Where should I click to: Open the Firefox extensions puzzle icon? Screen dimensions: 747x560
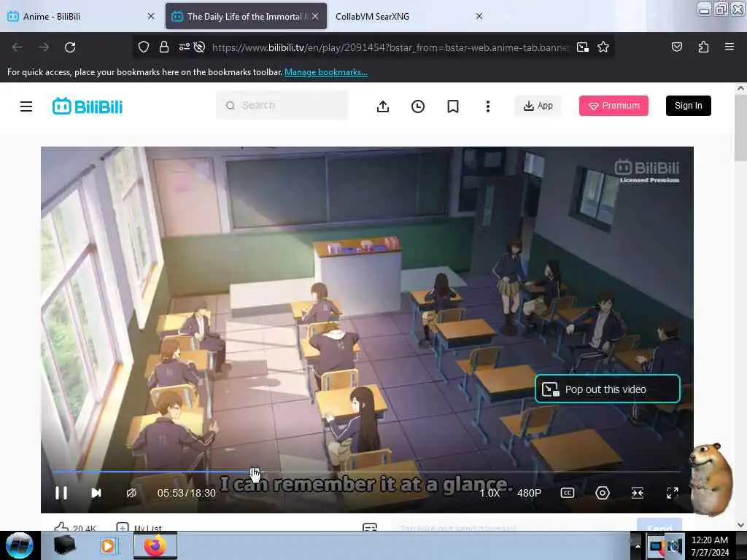pyautogui.click(x=703, y=47)
